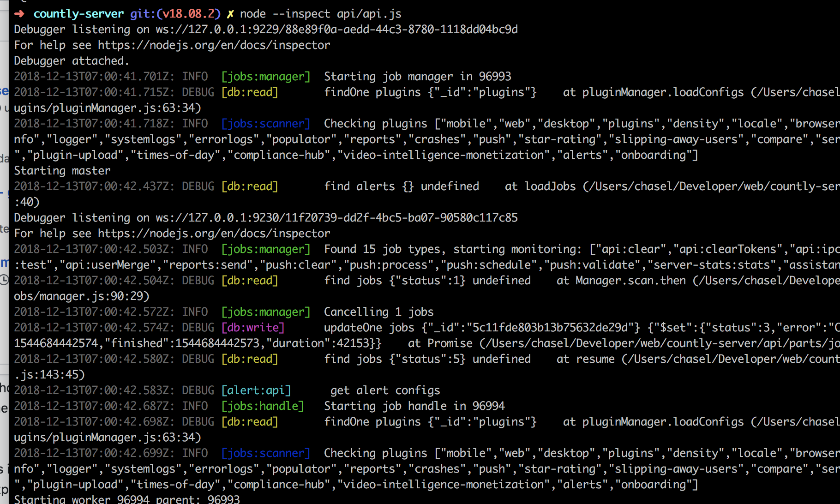Click the "Debugger attached." line
This screenshot has height=504, width=840.
tap(72, 61)
